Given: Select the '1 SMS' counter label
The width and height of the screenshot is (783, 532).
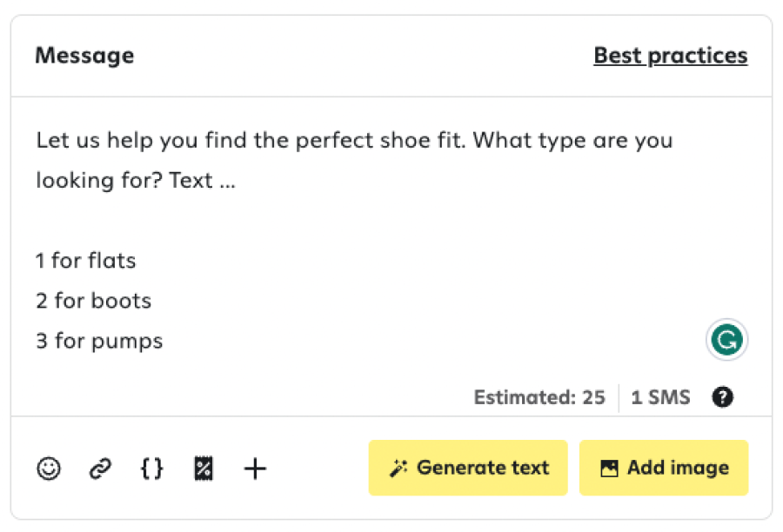Looking at the screenshot, I should coord(660,397).
